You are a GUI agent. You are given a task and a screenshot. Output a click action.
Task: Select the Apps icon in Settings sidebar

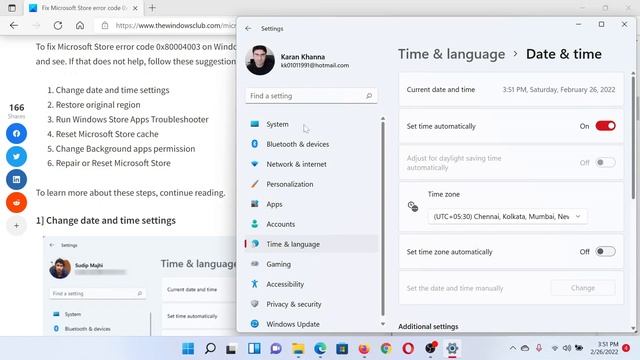255,204
